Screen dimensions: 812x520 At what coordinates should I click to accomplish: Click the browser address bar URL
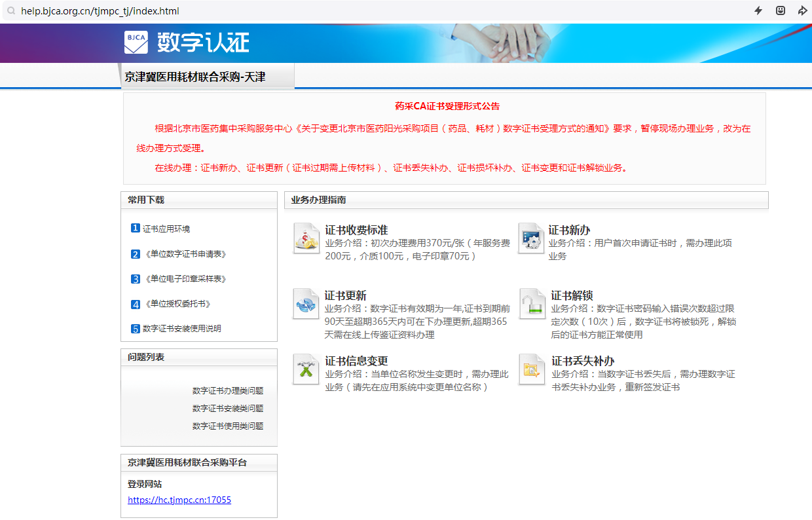100,11
